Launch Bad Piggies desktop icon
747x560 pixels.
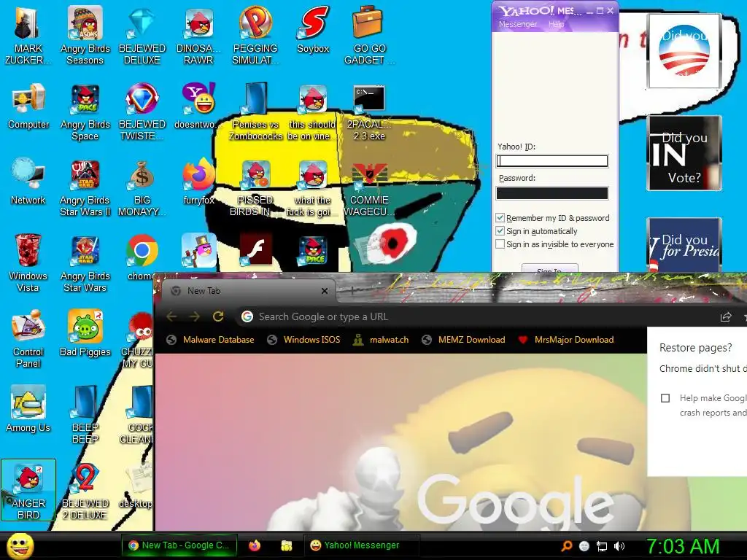pos(85,332)
